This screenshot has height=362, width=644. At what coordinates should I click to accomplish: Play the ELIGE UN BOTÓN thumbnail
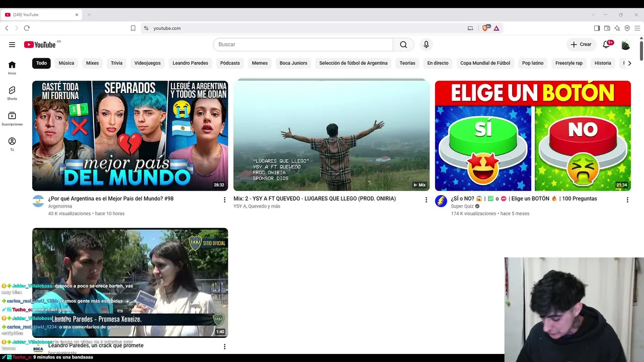[533, 136]
